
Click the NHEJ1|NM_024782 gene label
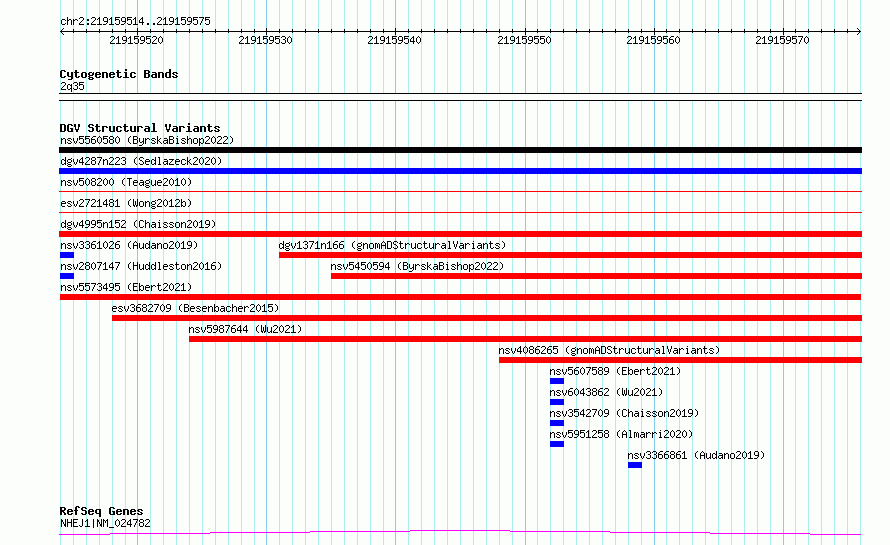[105, 523]
